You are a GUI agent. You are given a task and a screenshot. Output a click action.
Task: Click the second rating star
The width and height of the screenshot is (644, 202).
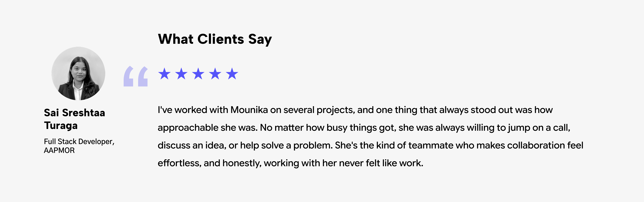[x=181, y=74]
